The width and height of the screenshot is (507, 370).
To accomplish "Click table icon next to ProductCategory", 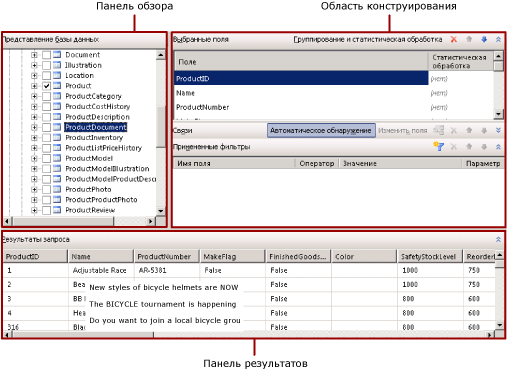I will [57, 96].
